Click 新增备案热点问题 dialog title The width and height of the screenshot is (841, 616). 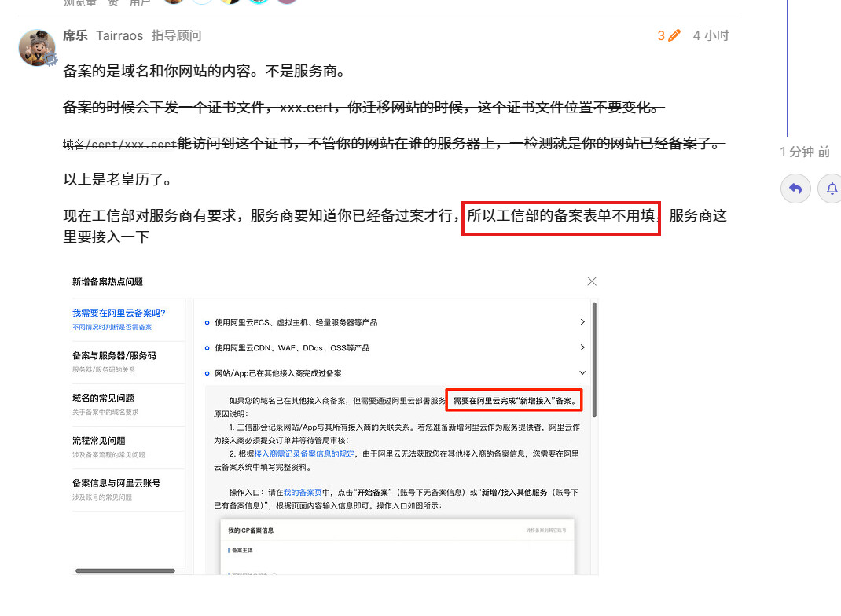pos(107,282)
